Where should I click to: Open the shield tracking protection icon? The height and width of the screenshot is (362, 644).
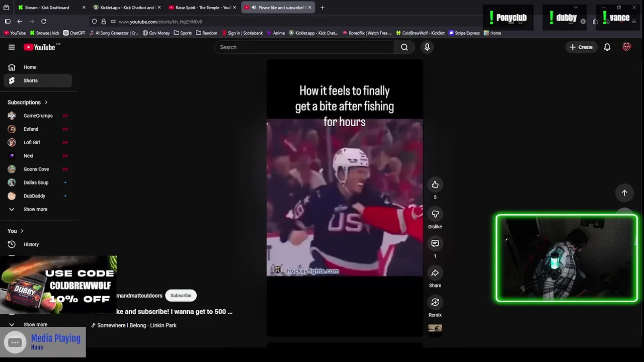94,22
